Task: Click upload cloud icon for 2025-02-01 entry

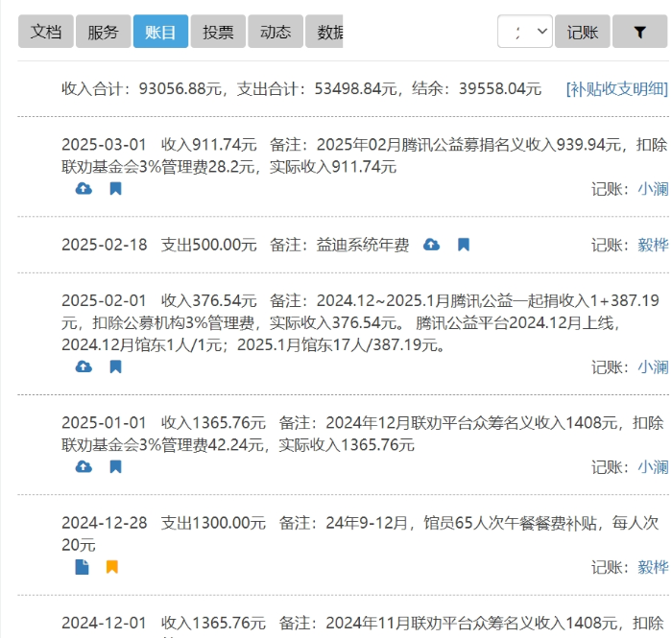Action: (x=84, y=366)
